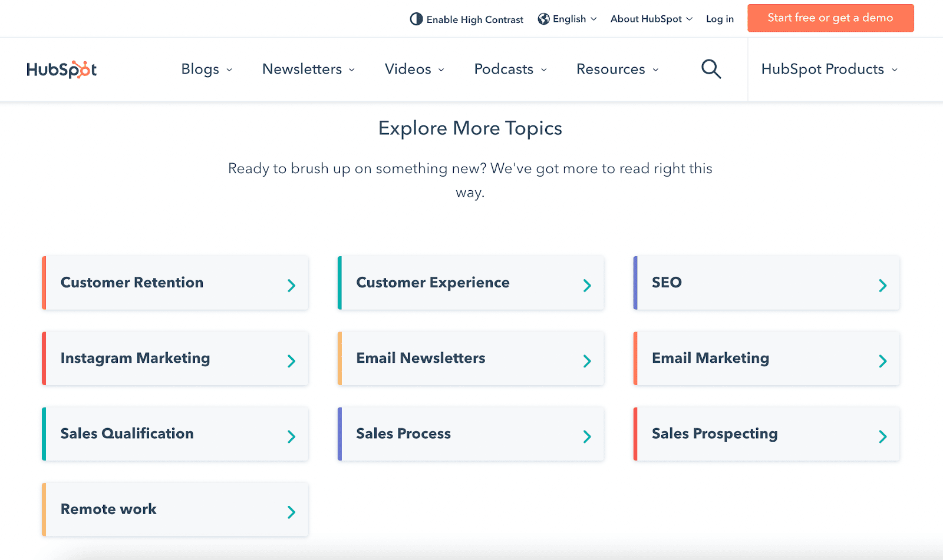The width and height of the screenshot is (943, 560).
Task: Expand the Resources menu
Action: coord(618,69)
